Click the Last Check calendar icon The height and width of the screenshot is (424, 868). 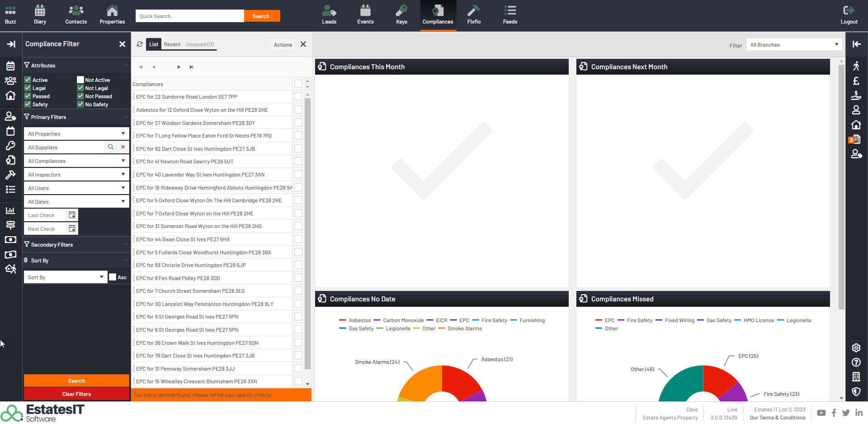[72, 215]
